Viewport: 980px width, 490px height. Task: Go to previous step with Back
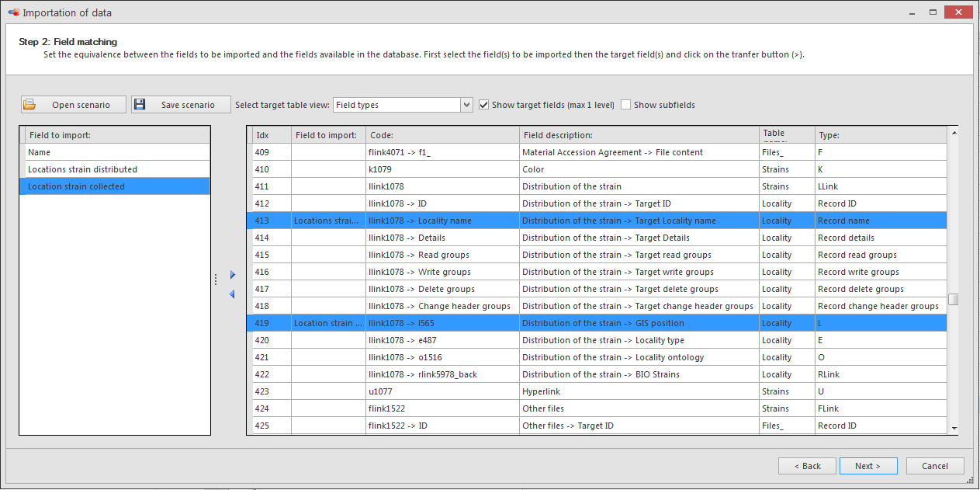[807, 466]
